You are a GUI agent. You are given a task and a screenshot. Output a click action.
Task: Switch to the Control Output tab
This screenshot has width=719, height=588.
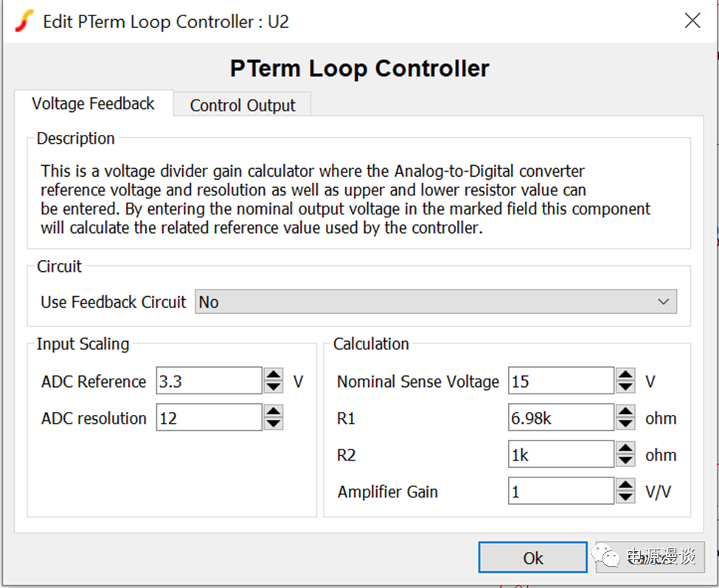point(242,105)
